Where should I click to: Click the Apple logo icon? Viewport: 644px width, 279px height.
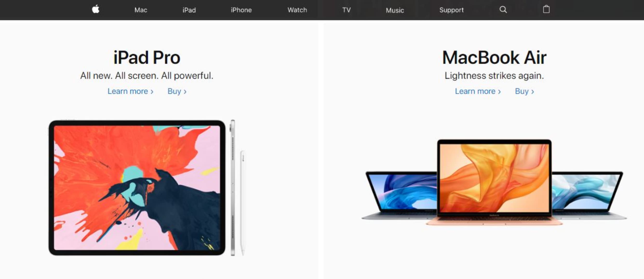(x=96, y=9)
